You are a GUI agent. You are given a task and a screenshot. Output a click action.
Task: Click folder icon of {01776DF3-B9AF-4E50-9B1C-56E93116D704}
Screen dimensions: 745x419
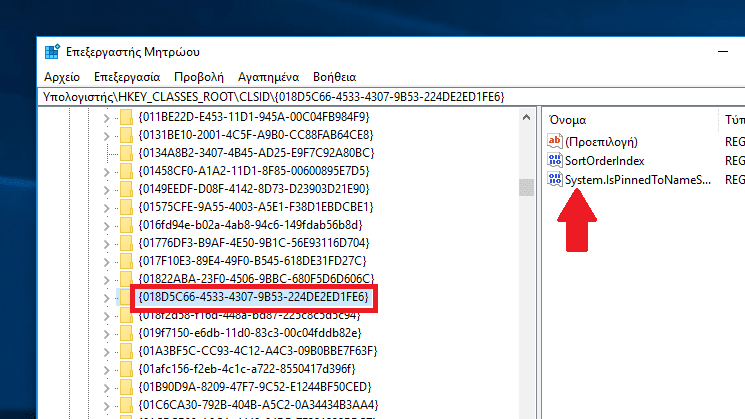pyautogui.click(x=126, y=243)
